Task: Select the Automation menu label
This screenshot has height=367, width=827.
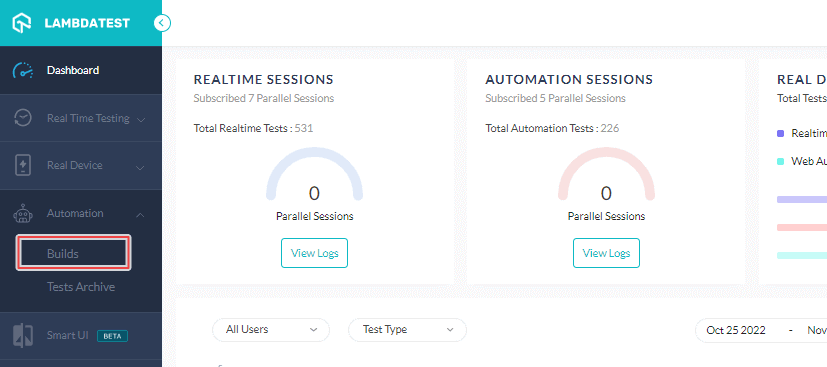Action: [x=75, y=214]
